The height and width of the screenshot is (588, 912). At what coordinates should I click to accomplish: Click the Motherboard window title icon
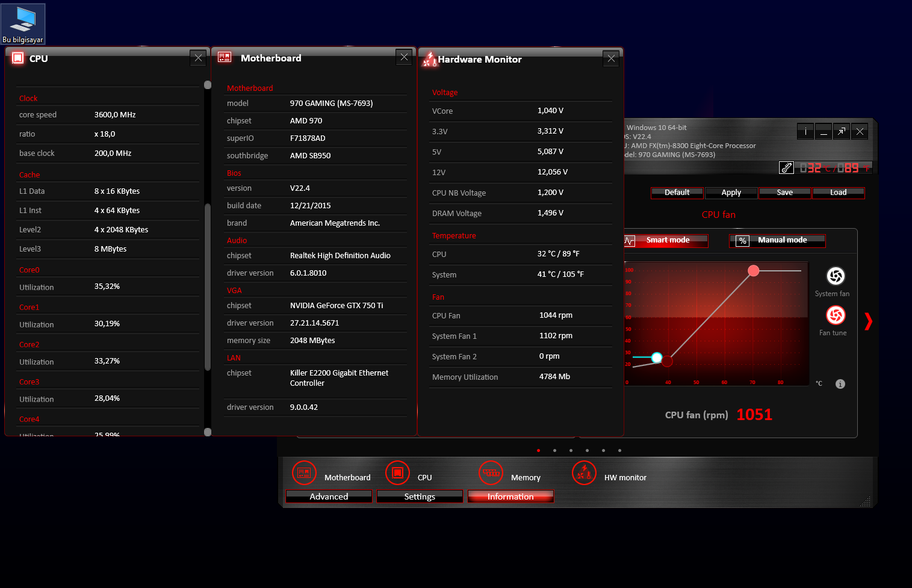coord(225,57)
